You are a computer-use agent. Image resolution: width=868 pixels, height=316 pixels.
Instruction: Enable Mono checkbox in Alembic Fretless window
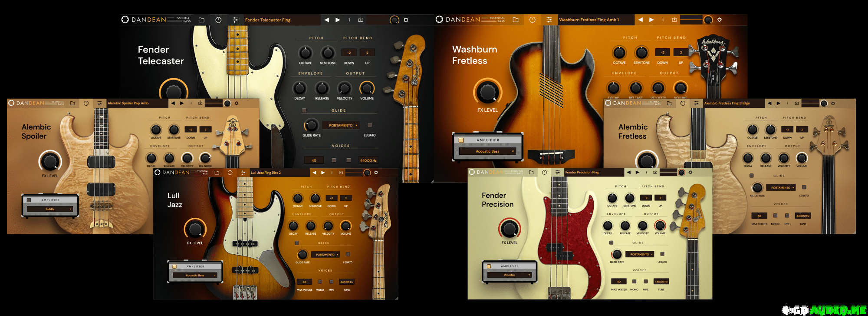point(775,216)
